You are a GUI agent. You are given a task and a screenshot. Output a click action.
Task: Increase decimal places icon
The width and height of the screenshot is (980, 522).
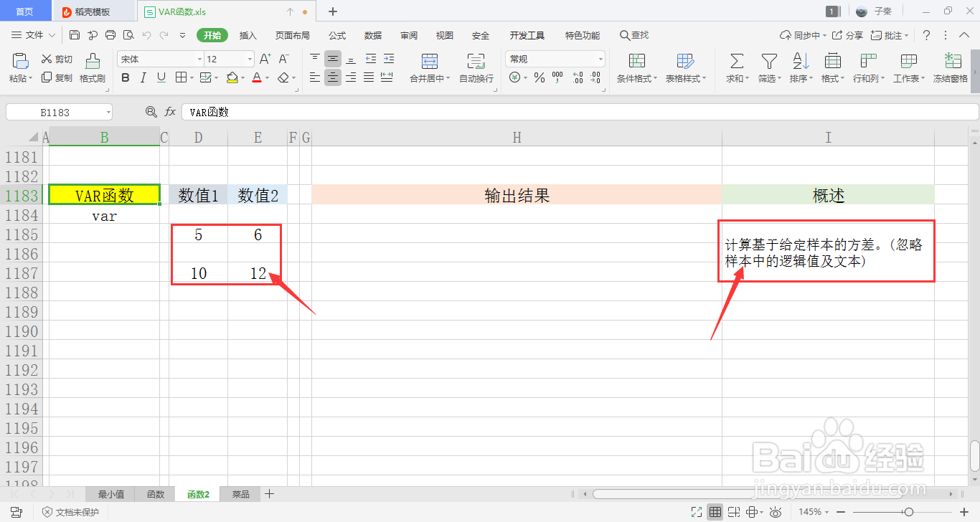[x=578, y=77]
